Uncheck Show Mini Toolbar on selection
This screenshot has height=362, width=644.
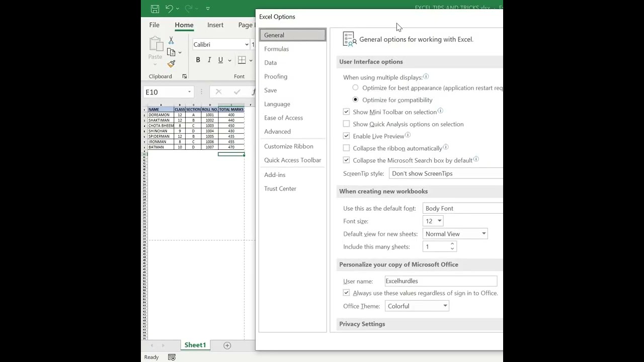[346, 112]
